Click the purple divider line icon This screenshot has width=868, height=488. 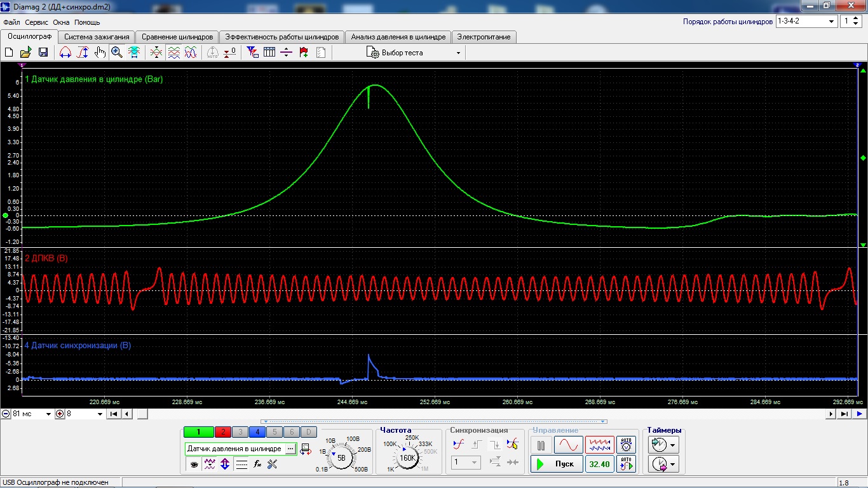pos(286,53)
